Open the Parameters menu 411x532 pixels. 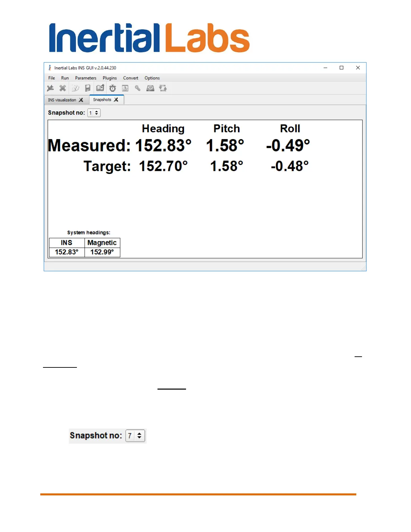coord(86,78)
